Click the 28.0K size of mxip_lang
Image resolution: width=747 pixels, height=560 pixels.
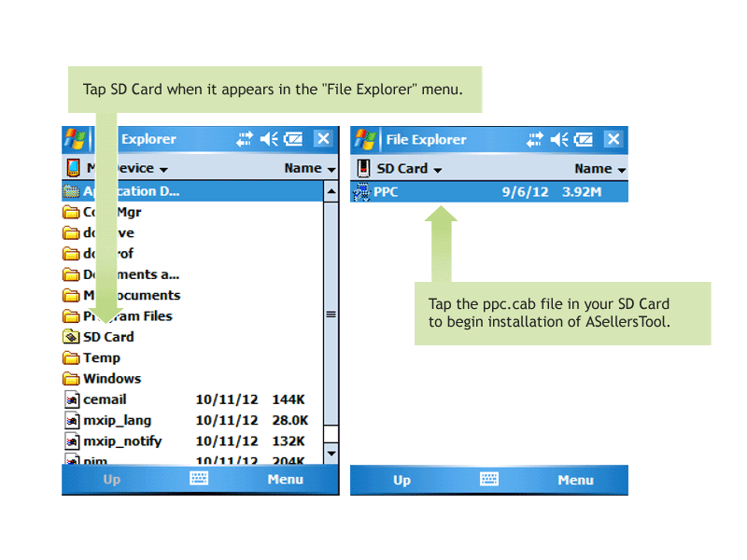(290, 421)
